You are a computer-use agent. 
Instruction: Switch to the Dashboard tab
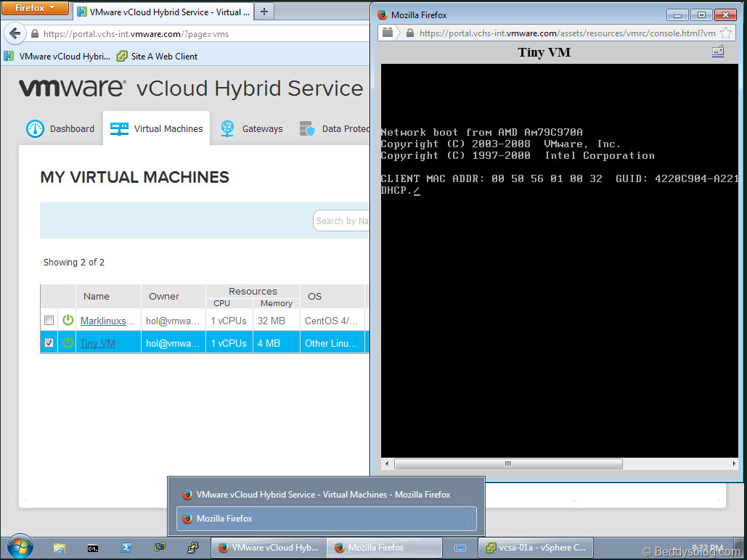pyautogui.click(x=60, y=128)
